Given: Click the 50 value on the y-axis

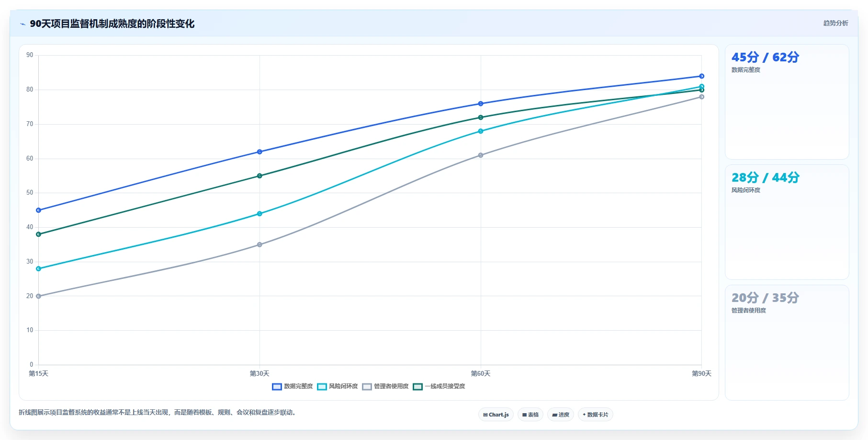Looking at the screenshot, I should [30, 193].
